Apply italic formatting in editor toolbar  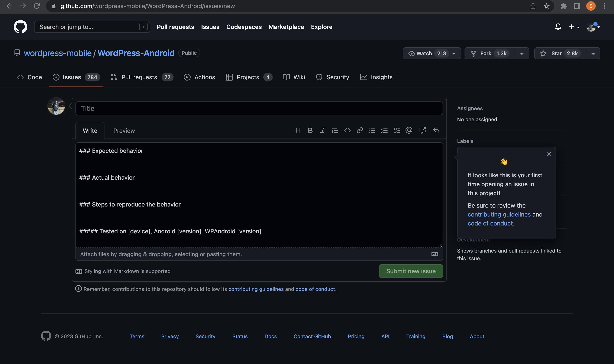click(x=323, y=130)
